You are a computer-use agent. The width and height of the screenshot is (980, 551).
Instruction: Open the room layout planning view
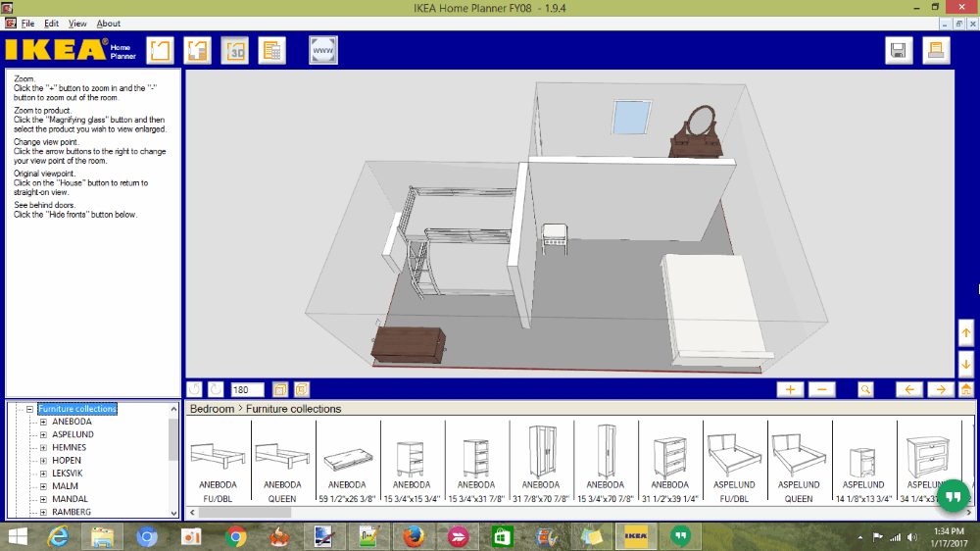click(160, 51)
